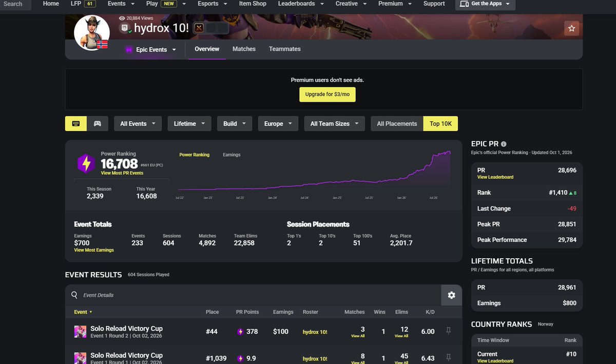Toggle the Top 10K placement filter
This screenshot has height=364, width=616.
[440, 124]
